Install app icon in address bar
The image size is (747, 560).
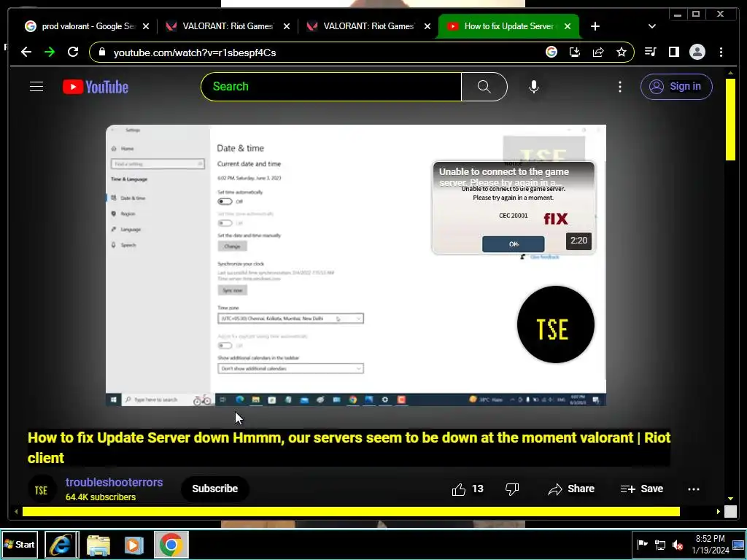[575, 52]
